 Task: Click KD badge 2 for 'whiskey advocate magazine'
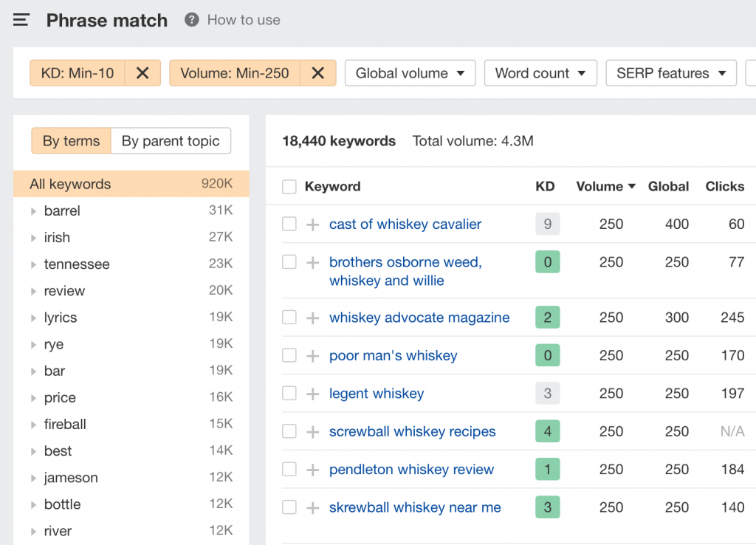(x=548, y=318)
